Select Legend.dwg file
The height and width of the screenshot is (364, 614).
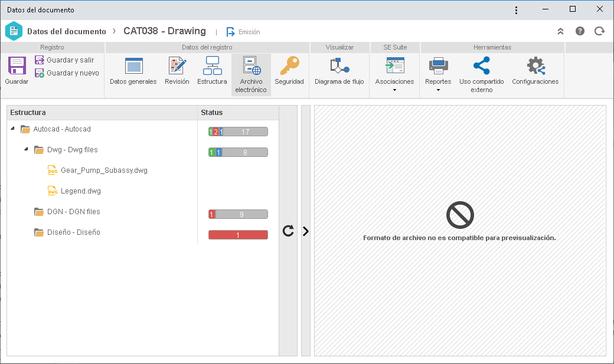[x=81, y=191]
